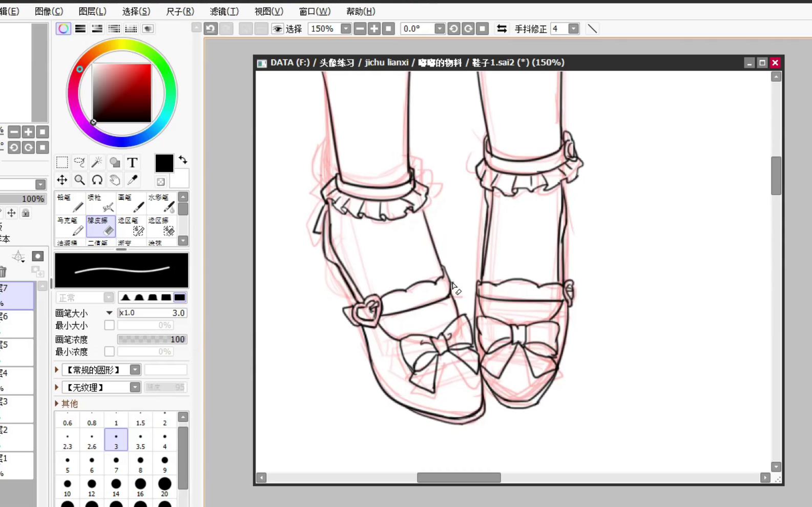Open the 图层 menu
The image size is (812, 507).
click(93, 11)
